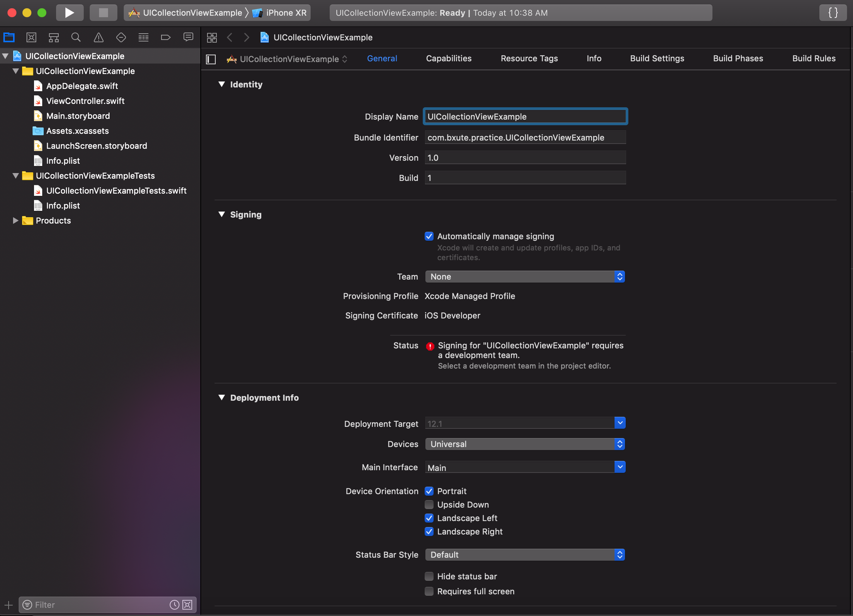Screen dimensions: 853x616
Task: Select ViewController.swift in navigator
Action: click(85, 101)
